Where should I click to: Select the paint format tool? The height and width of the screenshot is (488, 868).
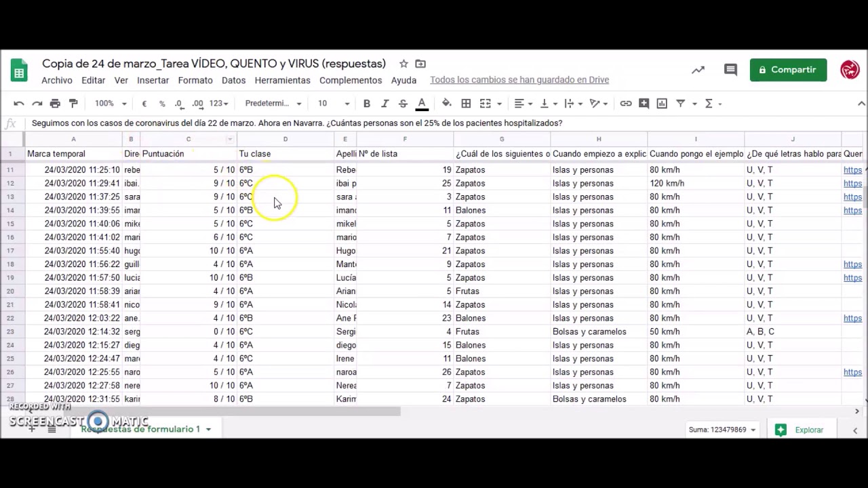pyautogui.click(x=73, y=104)
